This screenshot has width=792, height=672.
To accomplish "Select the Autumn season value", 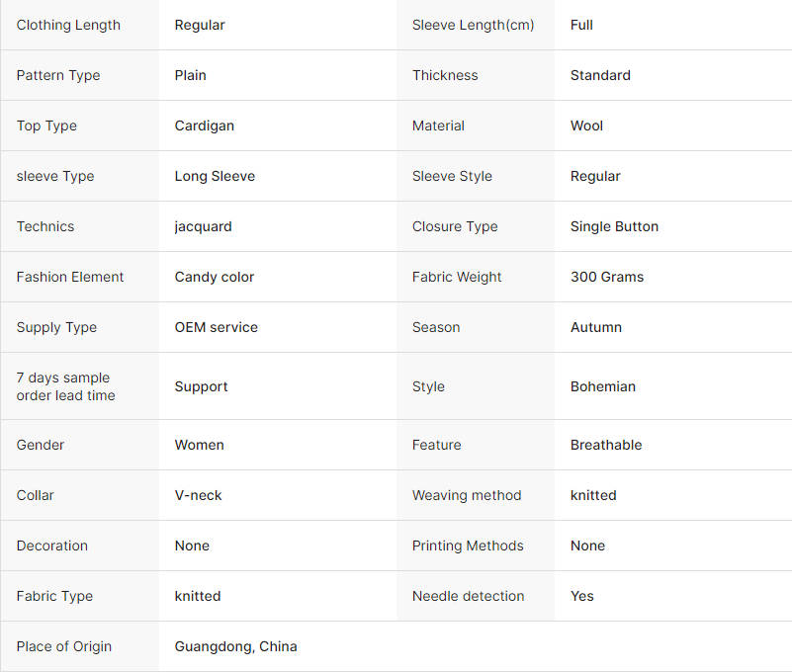I will (596, 328).
